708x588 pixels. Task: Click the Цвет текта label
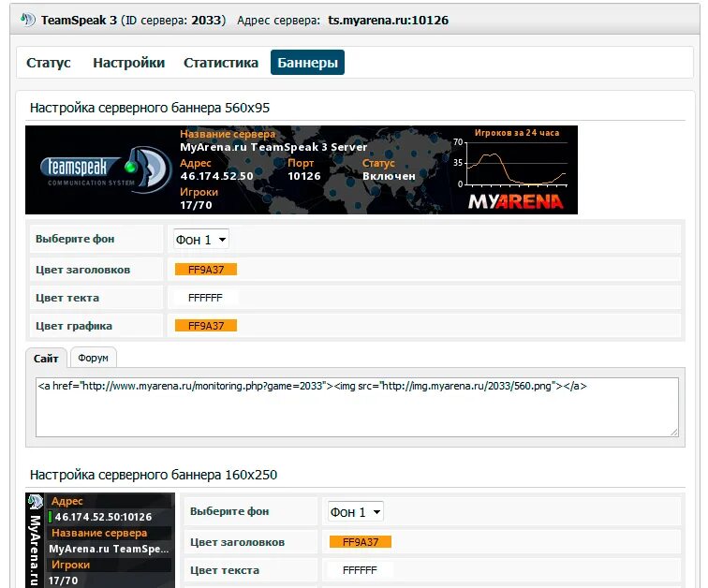click(x=67, y=298)
